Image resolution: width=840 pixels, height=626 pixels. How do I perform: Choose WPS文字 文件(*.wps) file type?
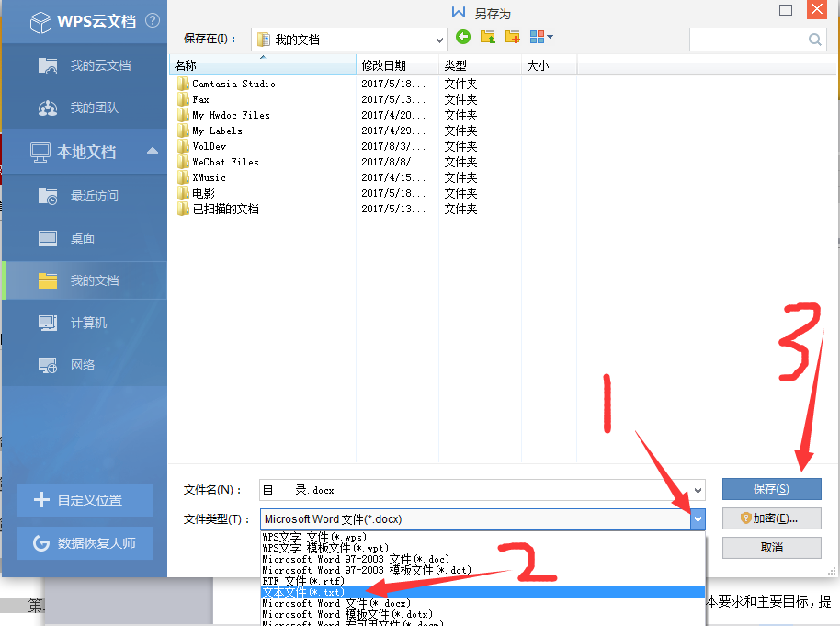pos(482,537)
